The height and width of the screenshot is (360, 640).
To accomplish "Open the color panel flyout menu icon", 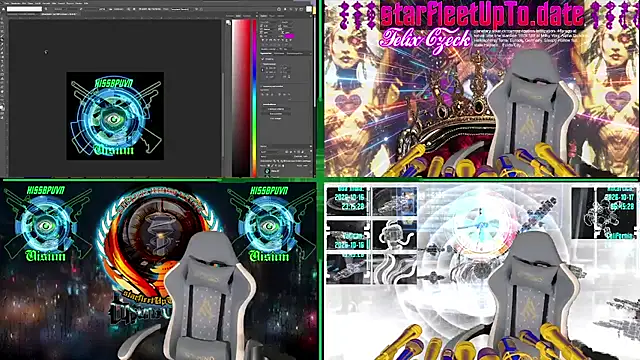I will (x=257, y=16).
